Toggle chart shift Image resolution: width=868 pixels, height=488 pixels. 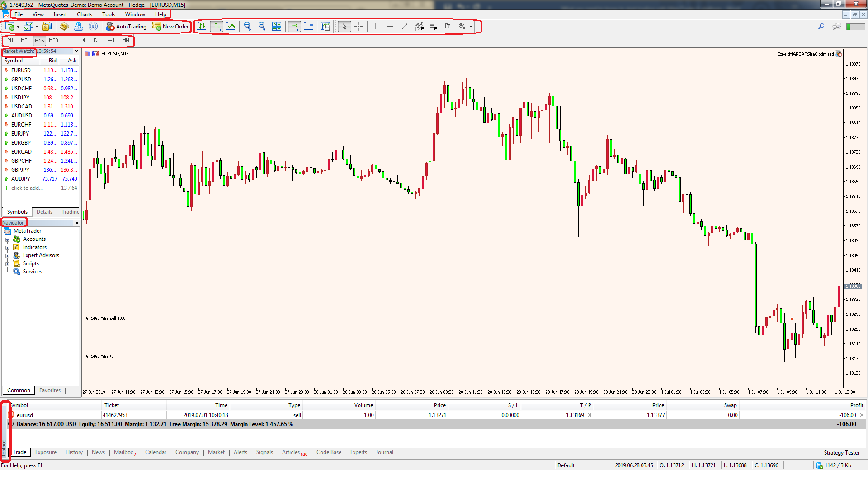[x=309, y=27]
